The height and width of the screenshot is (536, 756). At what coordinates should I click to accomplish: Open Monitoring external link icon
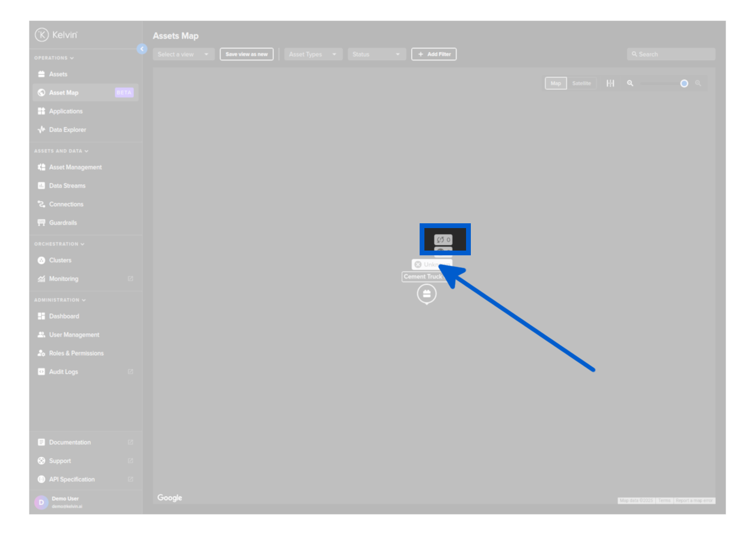[x=130, y=279]
